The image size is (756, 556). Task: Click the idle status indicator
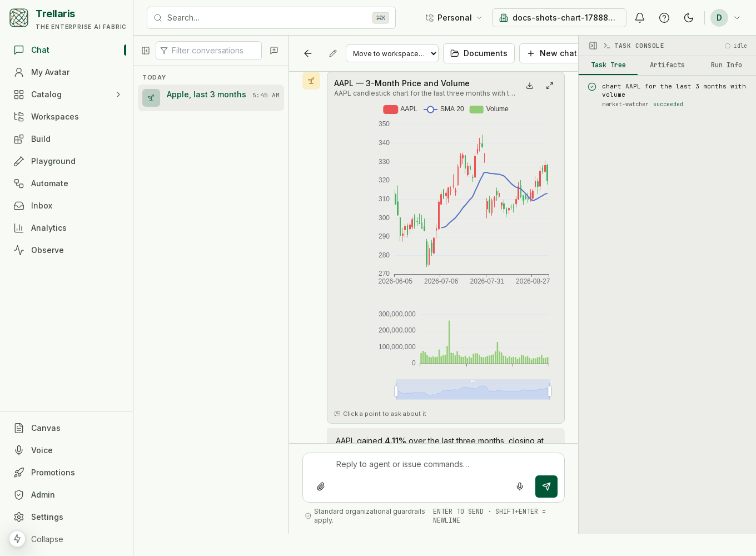(x=735, y=46)
